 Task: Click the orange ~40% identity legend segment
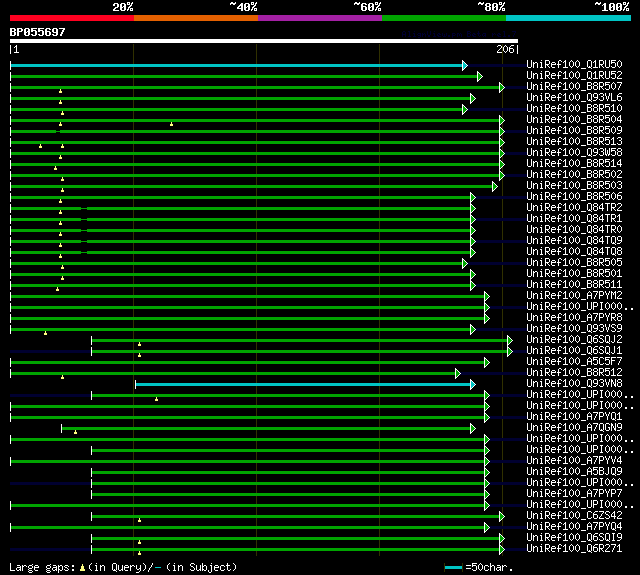pos(196,18)
